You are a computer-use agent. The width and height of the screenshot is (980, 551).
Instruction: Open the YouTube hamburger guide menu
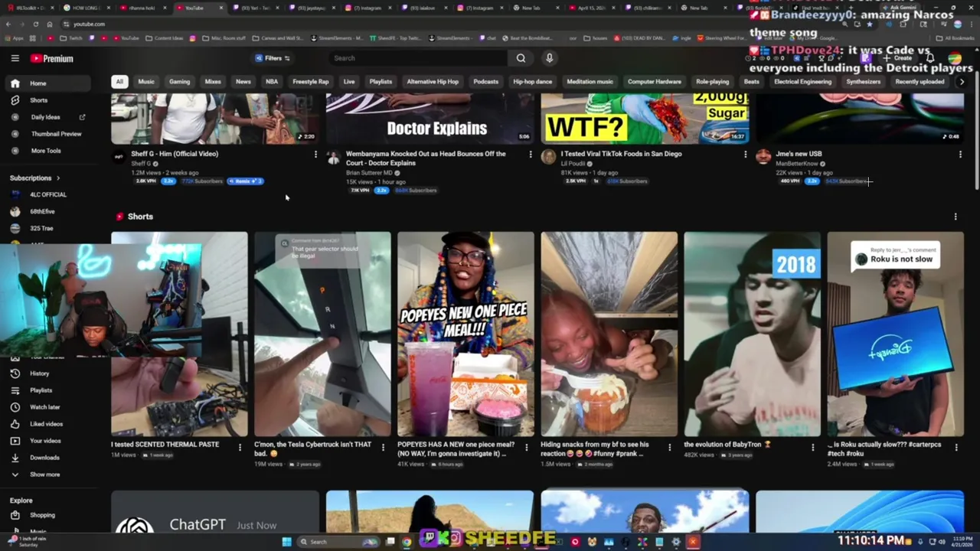coord(15,58)
